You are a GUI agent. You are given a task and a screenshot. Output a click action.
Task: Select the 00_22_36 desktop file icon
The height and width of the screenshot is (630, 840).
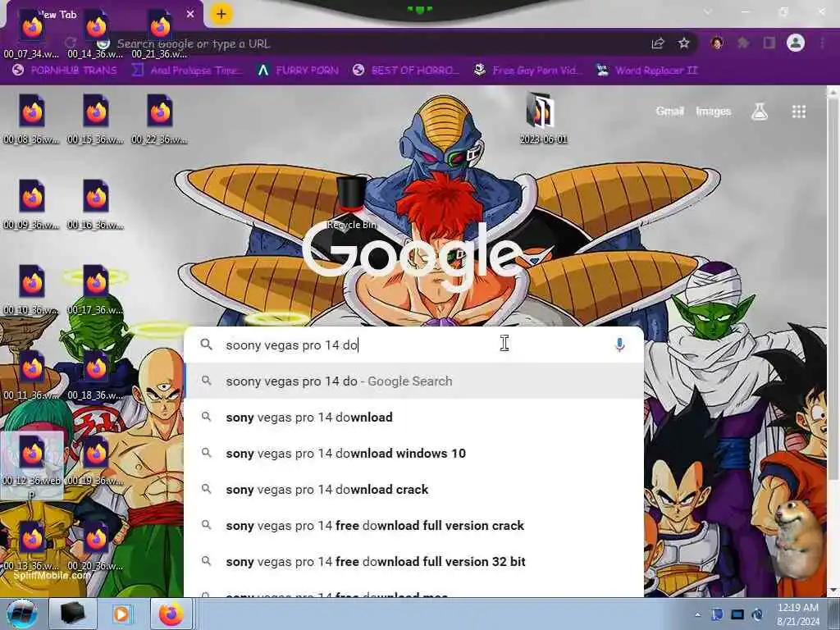point(160,119)
